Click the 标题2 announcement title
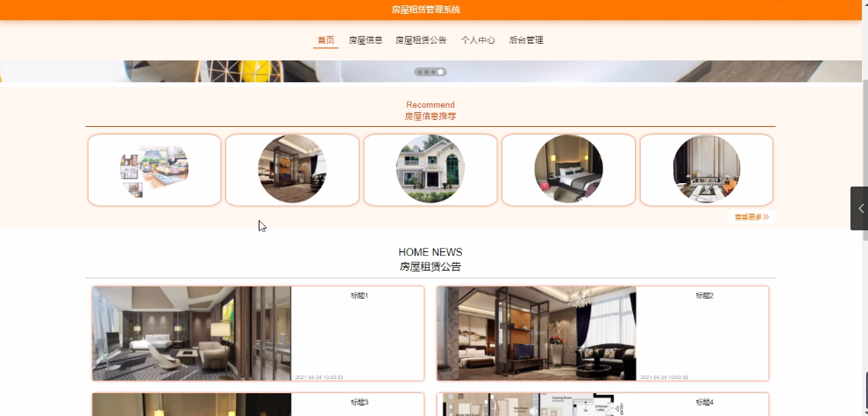 pos(704,295)
